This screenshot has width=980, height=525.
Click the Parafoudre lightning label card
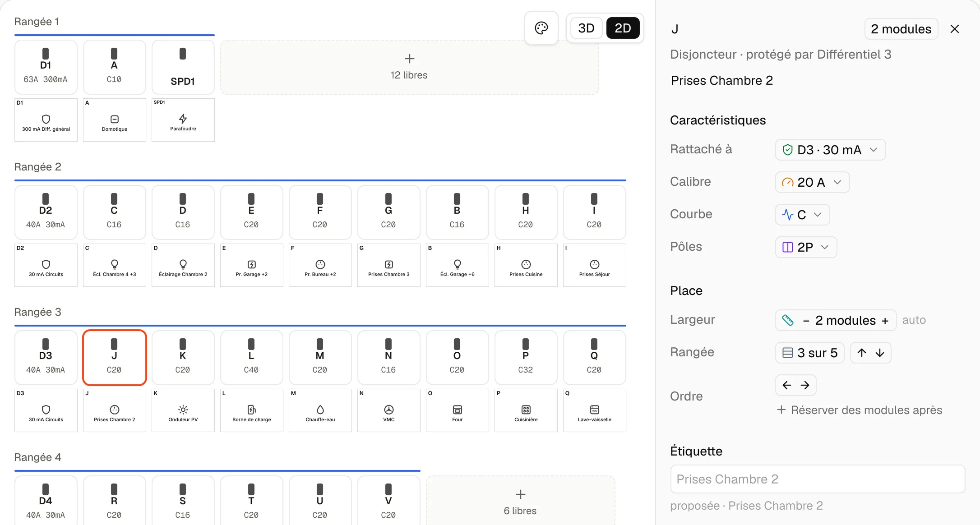[x=183, y=120]
